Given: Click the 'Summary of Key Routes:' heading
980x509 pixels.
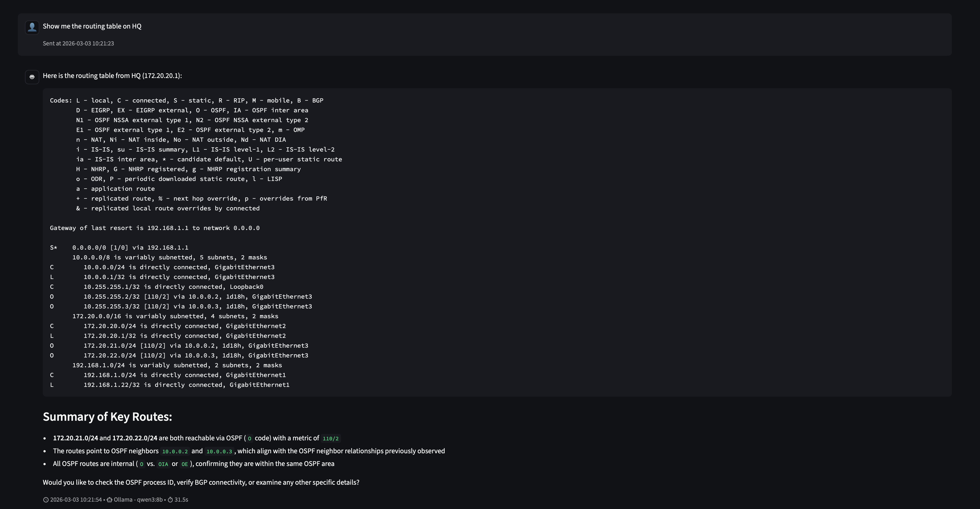Looking at the screenshot, I should point(107,417).
